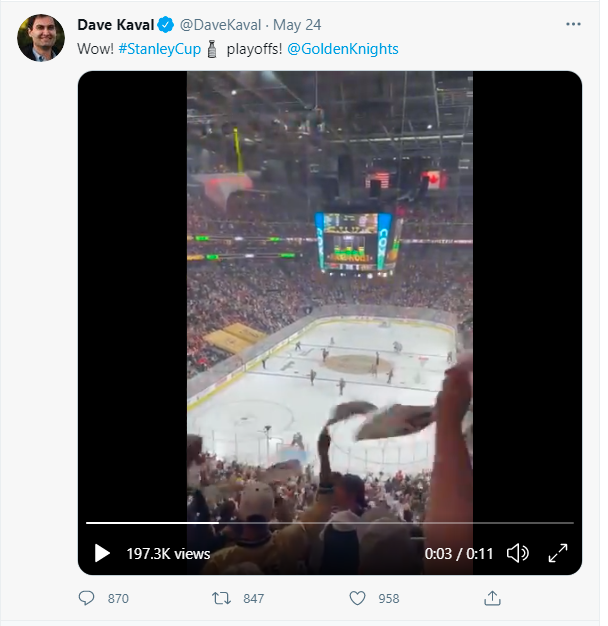Reply to Dave Kaval's tweet

[87, 598]
